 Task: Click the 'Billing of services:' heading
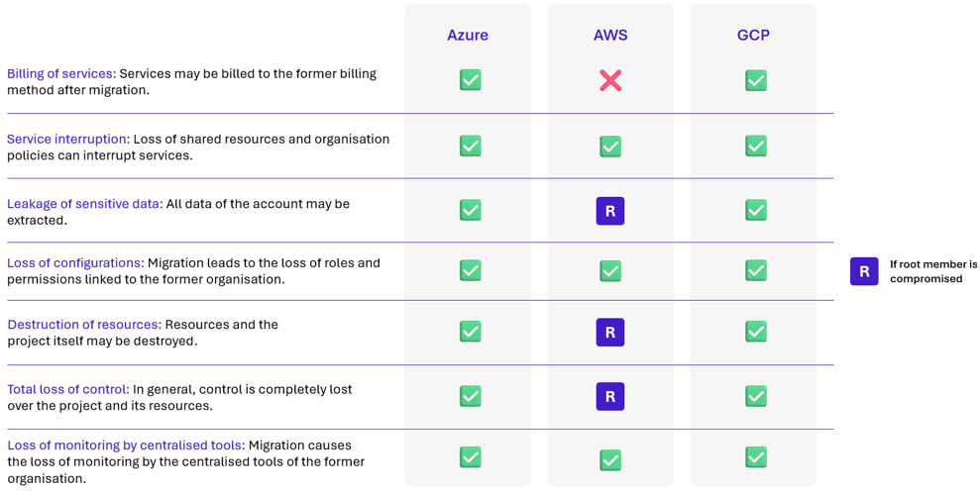[x=61, y=74]
